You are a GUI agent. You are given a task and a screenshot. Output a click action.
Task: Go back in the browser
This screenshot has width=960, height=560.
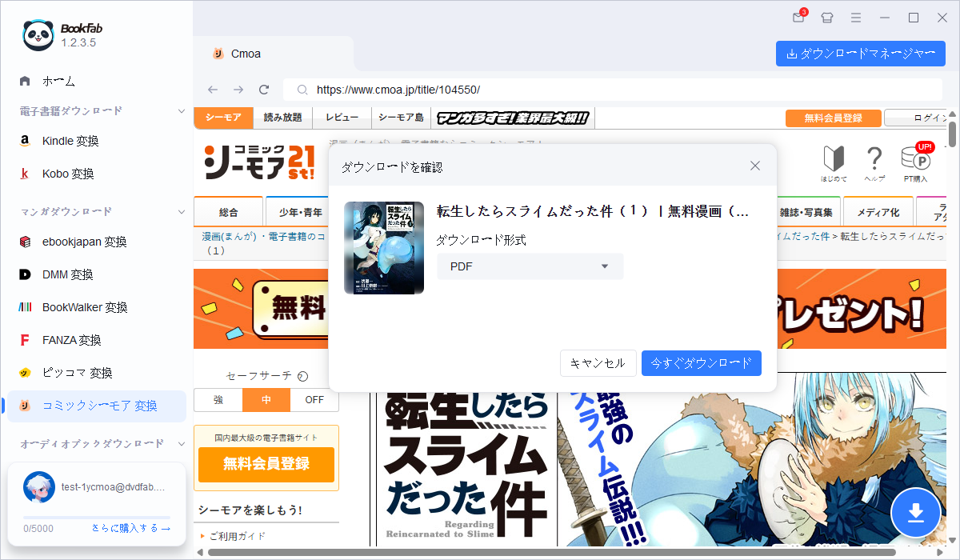[x=212, y=90]
